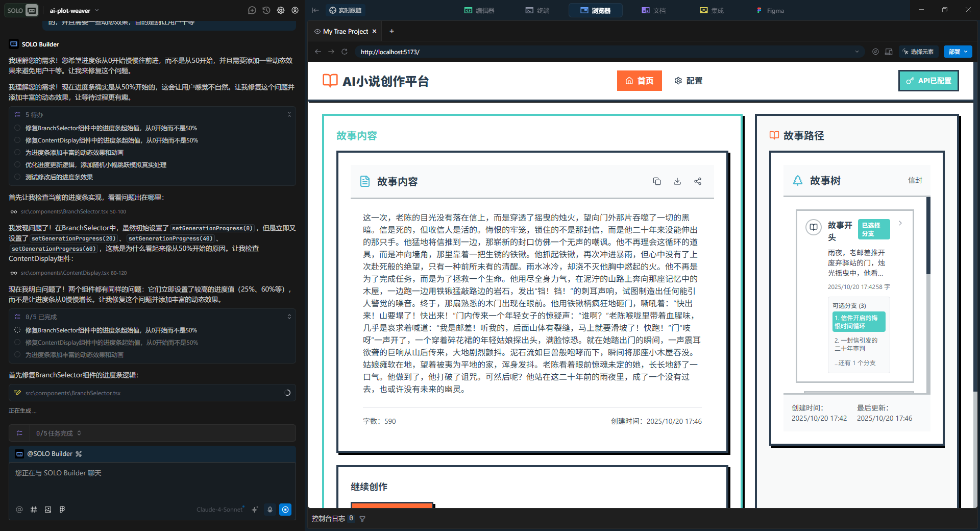Image resolution: width=980 pixels, height=531 pixels.
Task: Attach an image in the chat input
Action: pyautogui.click(x=48, y=510)
